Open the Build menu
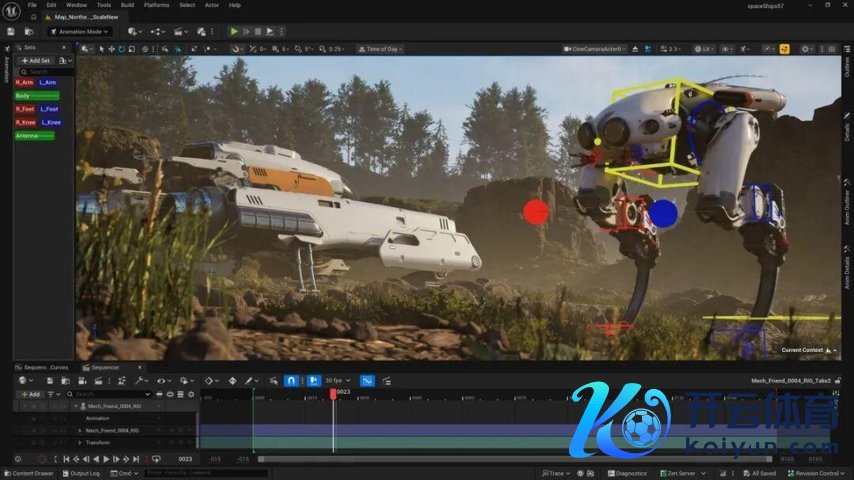 [127, 5]
